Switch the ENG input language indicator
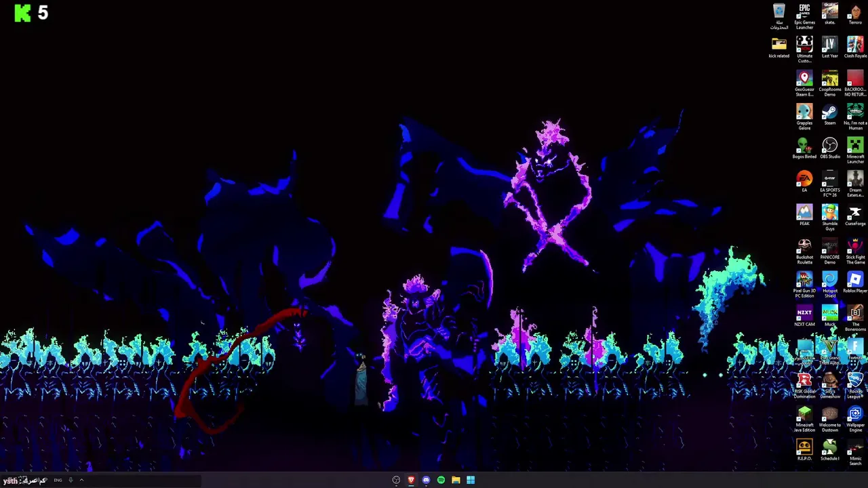The image size is (868, 488). (x=58, y=480)
